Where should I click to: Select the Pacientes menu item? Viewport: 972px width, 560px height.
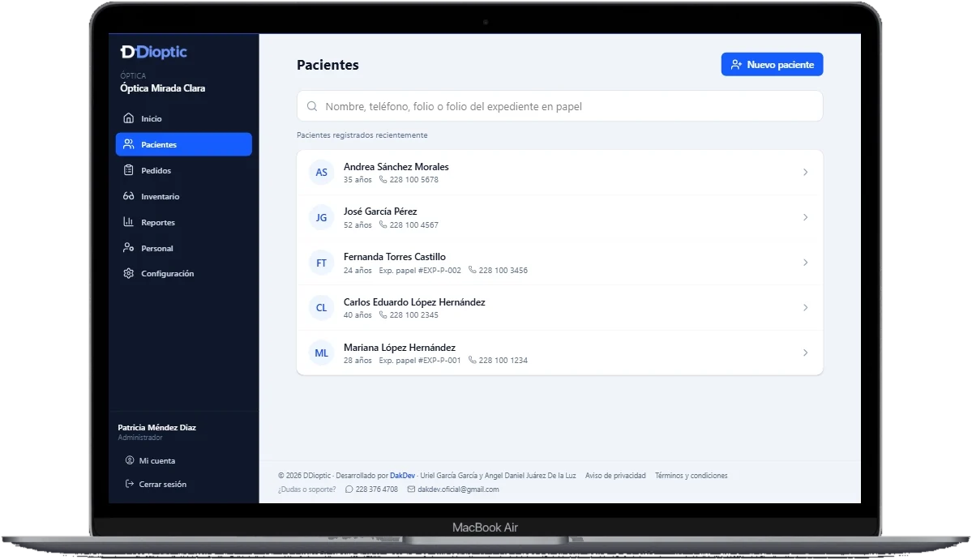pyautogui.click(x=183, y=144)
